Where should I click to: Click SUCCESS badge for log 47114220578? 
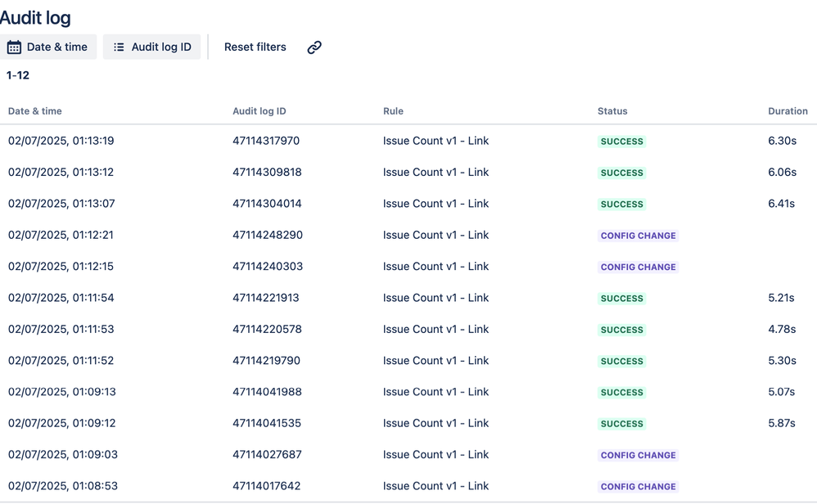[621, 330]
